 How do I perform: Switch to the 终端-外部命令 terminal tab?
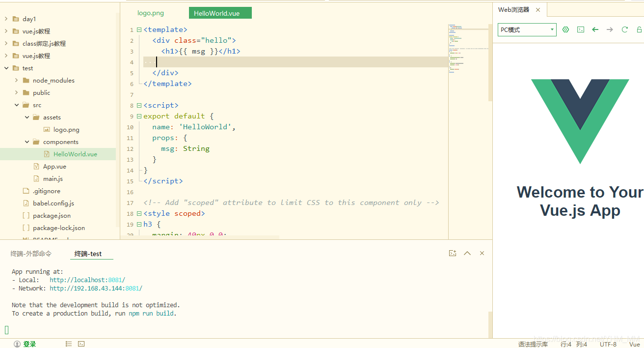[x=31, y=254]
